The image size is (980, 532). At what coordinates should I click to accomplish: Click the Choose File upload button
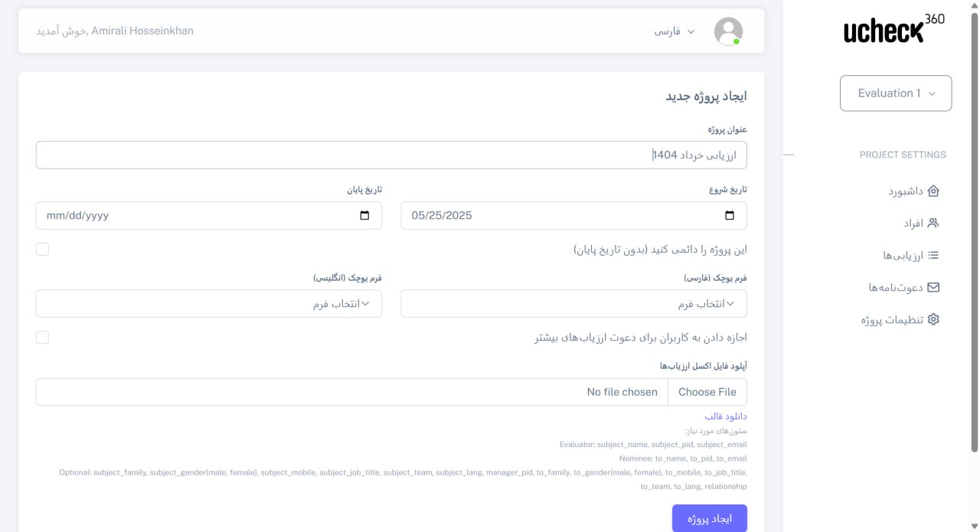pyautogui.click(x=707, y=392)
